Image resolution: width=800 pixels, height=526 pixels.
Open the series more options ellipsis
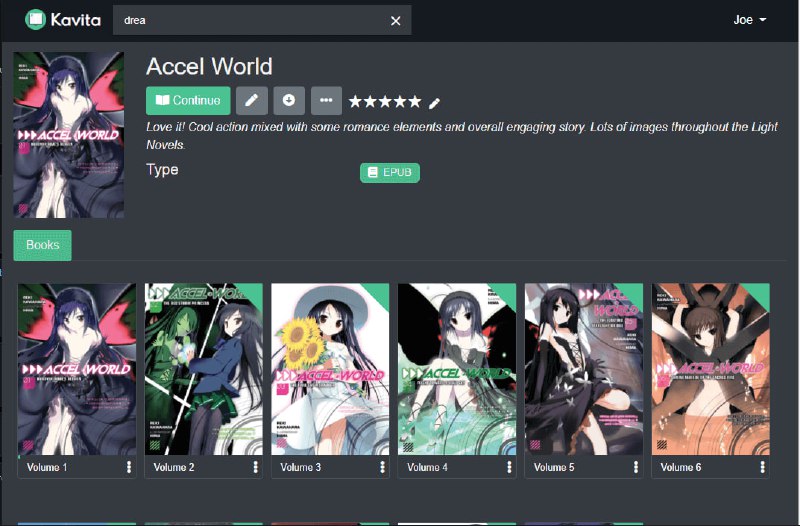(326, 101)
